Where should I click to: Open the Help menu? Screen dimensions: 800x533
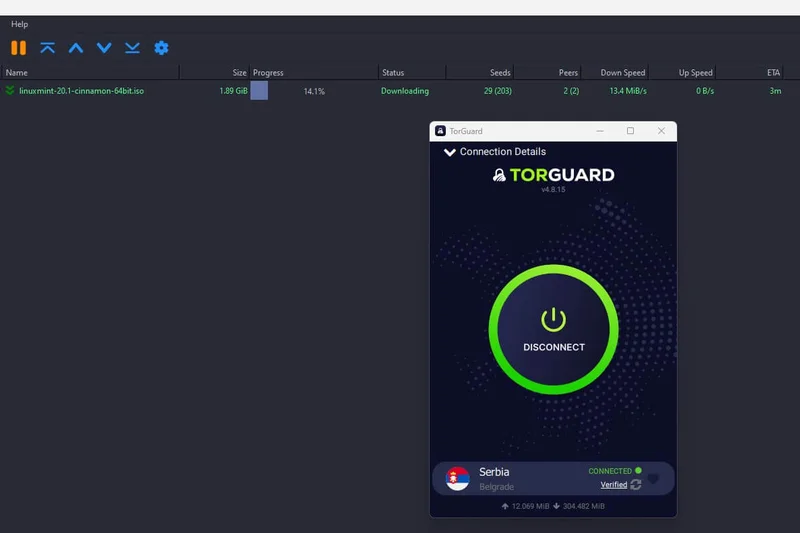(19, 24)
